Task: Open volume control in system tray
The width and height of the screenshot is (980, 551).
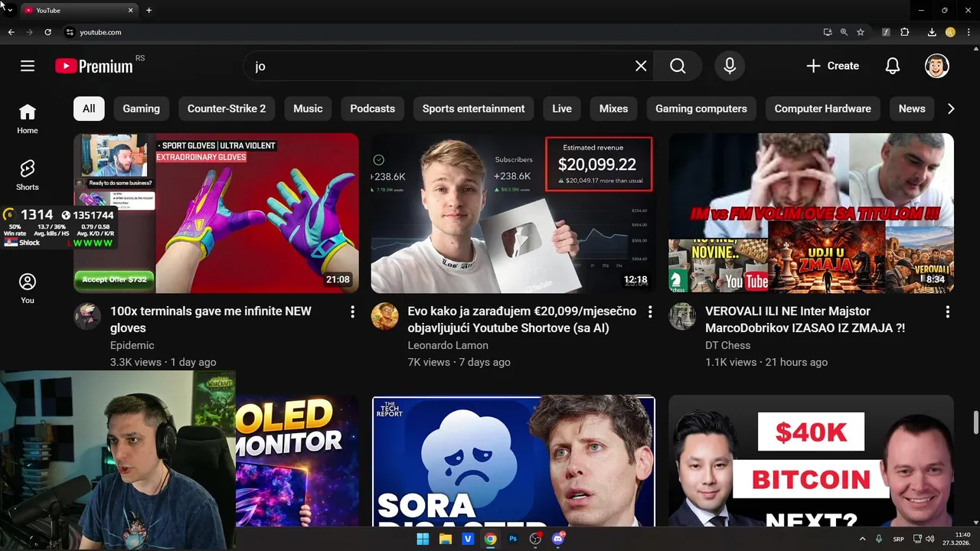Action: tap(930, 539)
